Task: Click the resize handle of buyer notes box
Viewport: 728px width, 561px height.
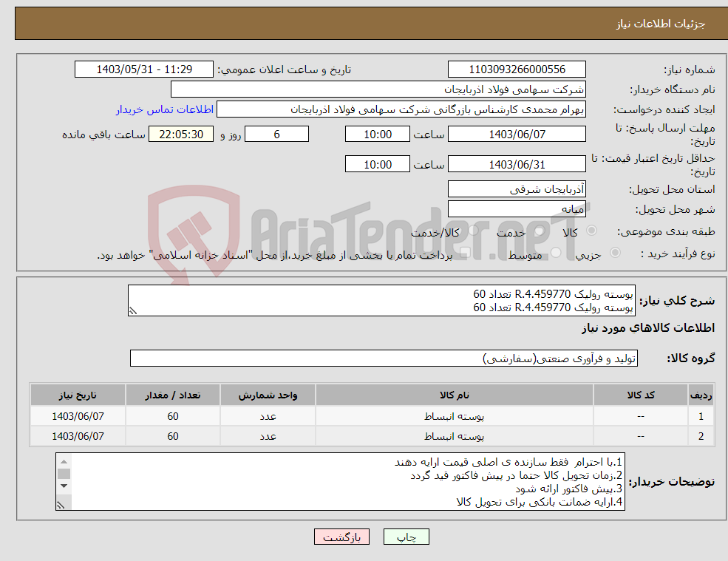Action: (x=61, y=506)
